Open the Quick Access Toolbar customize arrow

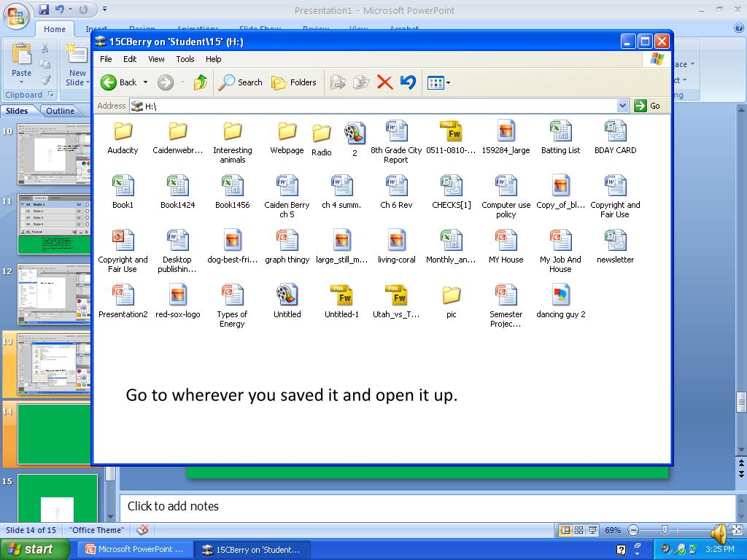104,9
